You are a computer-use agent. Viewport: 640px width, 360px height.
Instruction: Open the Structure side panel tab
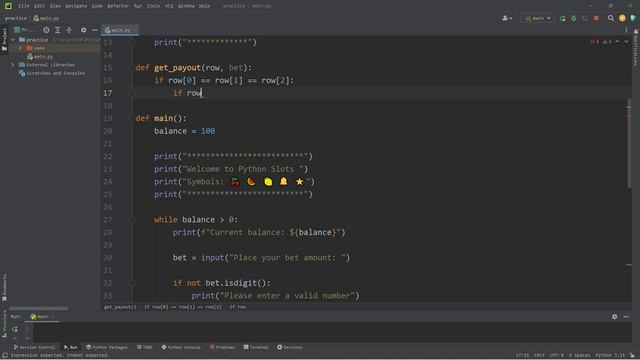point(4,324)
